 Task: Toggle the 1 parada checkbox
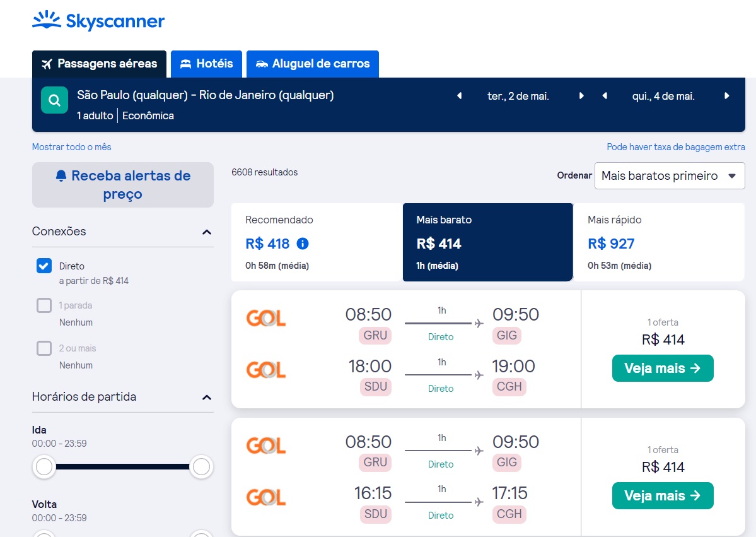pos(44,305)
